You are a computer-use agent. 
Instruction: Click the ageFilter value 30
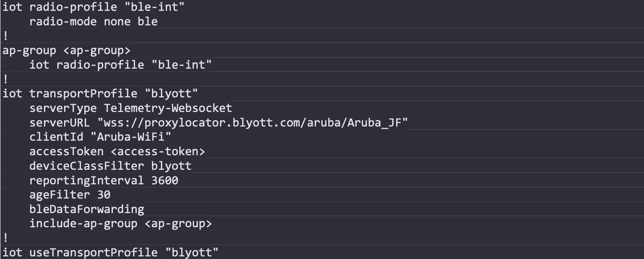pyautogui.click(x=104, y=194)
